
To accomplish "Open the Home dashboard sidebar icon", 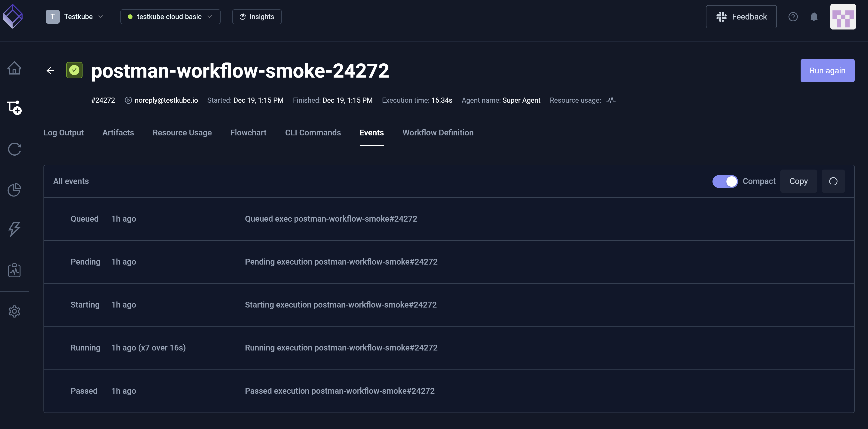I will pyautogui.click(x=14, y=68).
